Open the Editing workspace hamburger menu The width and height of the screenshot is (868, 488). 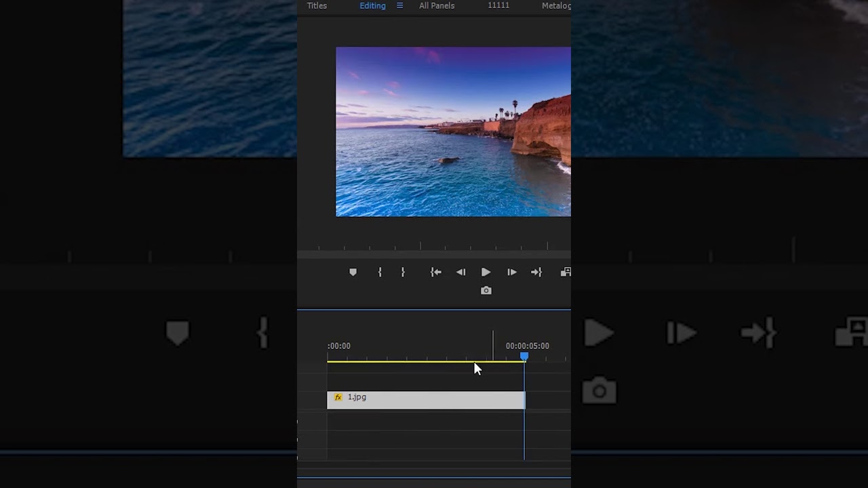(x=399, y=5)
